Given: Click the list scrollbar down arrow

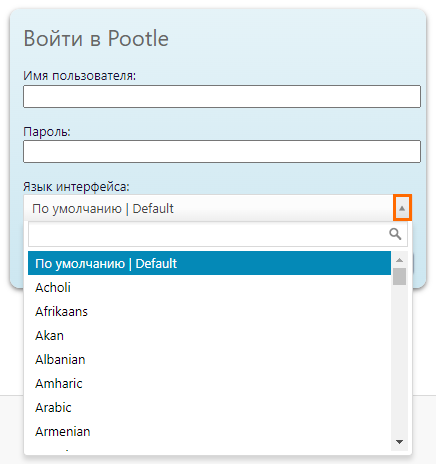Looking at the screenshot, I should pyautogui.click(x=399, y=442).
